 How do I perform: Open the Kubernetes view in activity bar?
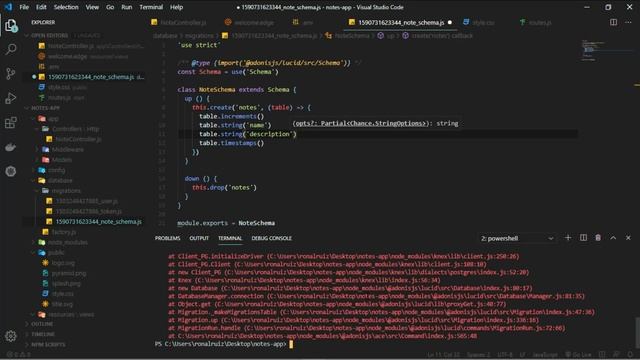11,171
